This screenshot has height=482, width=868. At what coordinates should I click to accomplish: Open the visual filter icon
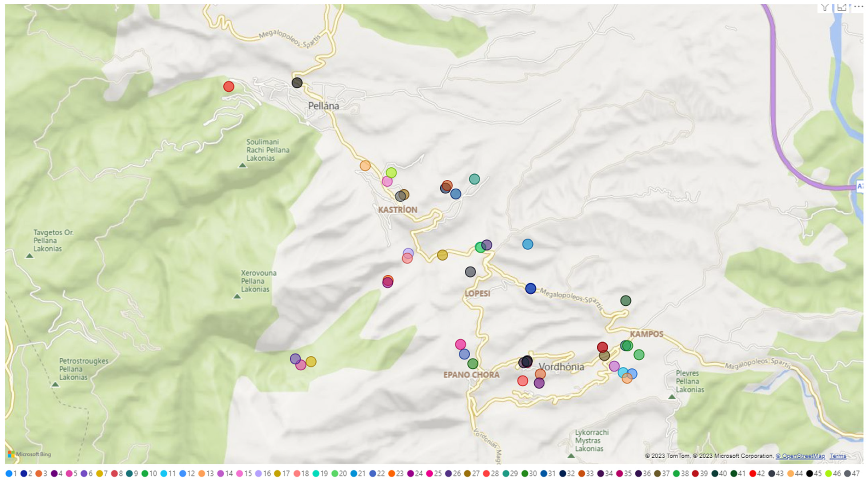pos(825,7)
